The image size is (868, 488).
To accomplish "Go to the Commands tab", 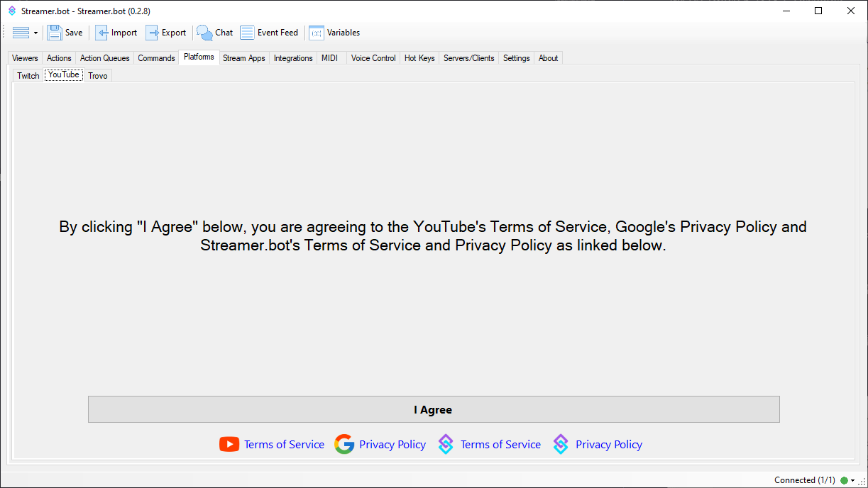I will click(x=156, y=58).
